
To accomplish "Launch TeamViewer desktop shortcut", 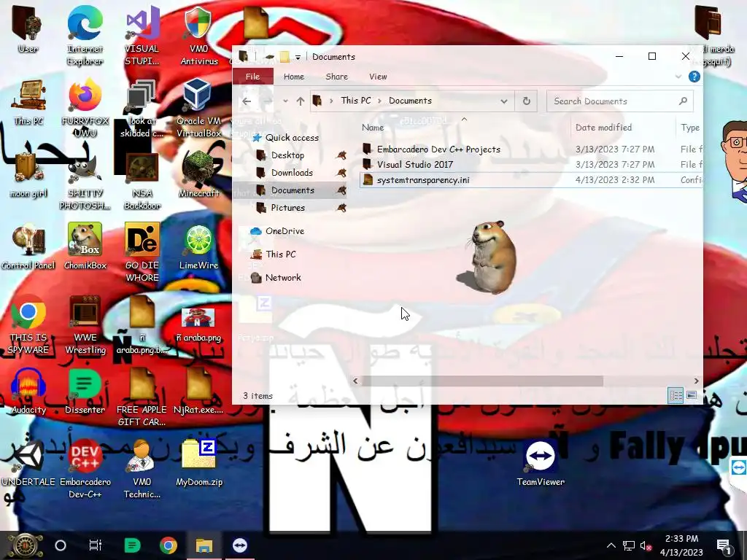I will click(541, 464).
